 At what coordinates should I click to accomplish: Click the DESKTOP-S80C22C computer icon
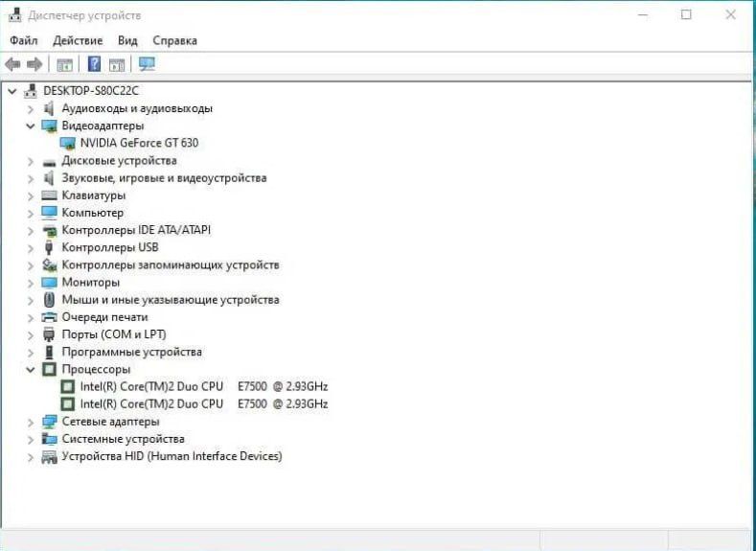coord(31,91)
